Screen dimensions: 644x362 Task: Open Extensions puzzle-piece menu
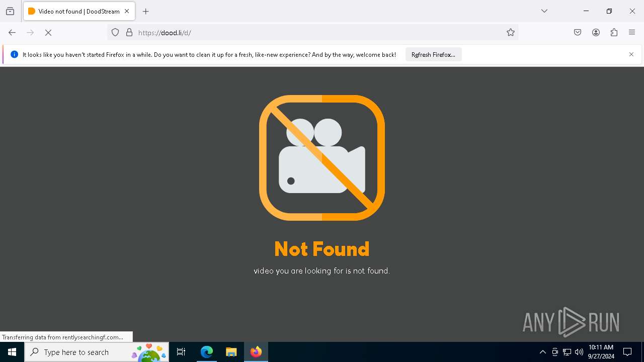614,32
